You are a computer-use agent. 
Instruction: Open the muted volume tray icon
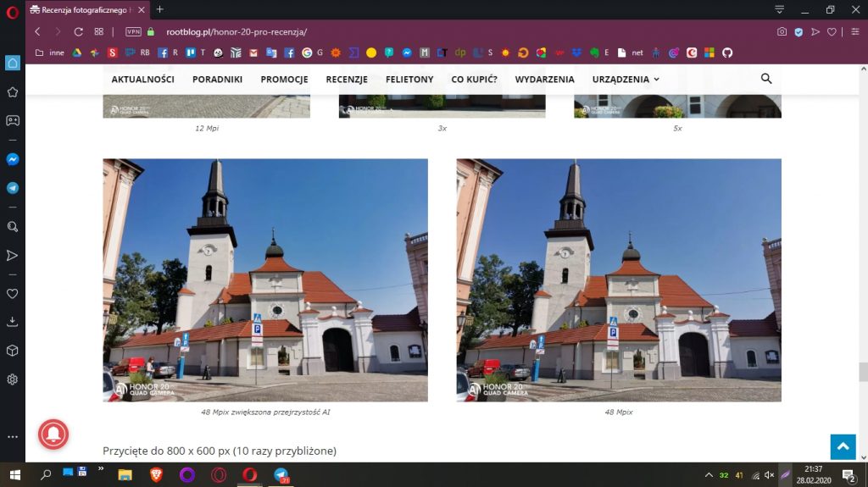tap(770, 475)
